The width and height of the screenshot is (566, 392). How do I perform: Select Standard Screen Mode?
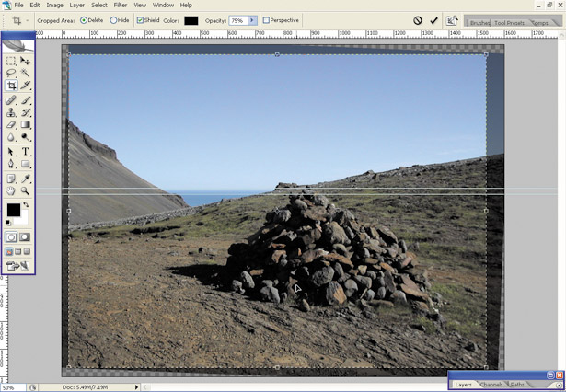[x=10, y=251]
